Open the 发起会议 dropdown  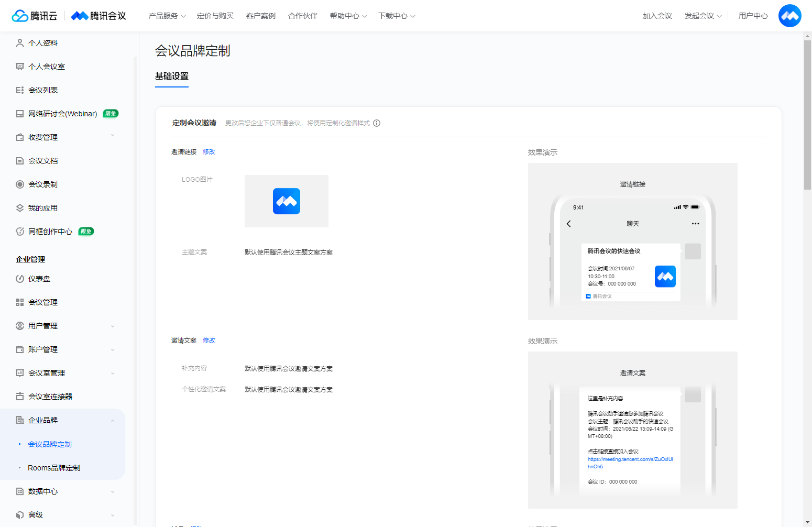[x=703, y=16]
